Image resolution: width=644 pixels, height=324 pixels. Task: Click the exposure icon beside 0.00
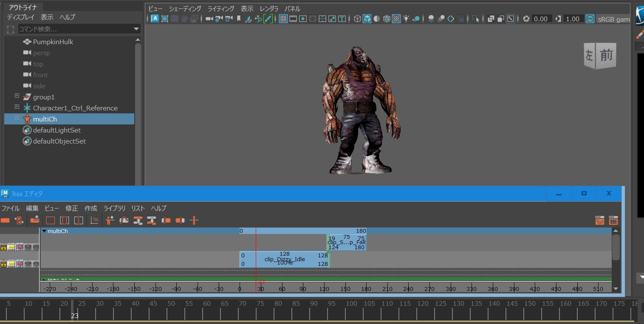click(526, 19)
